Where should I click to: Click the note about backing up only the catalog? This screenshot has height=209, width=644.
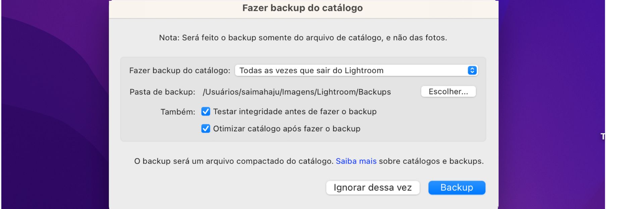(303, 38)
